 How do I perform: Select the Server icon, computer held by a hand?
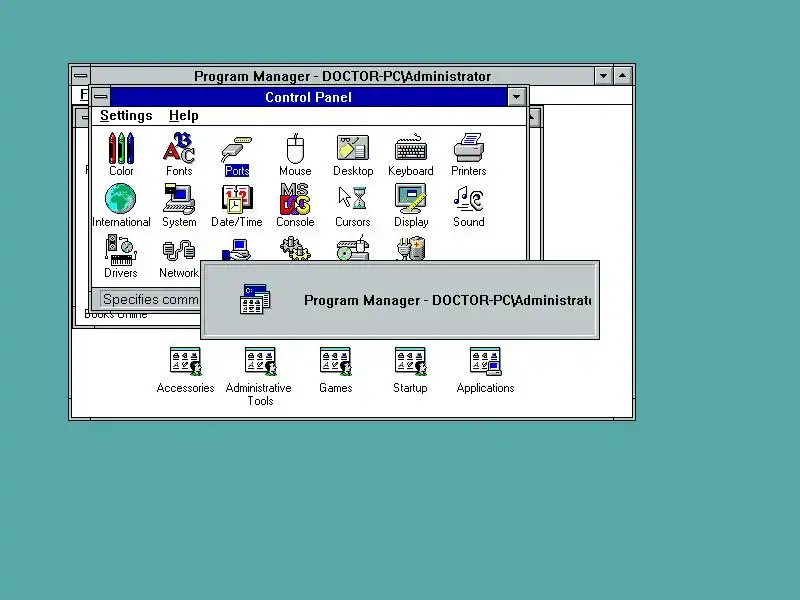point(237,249)
